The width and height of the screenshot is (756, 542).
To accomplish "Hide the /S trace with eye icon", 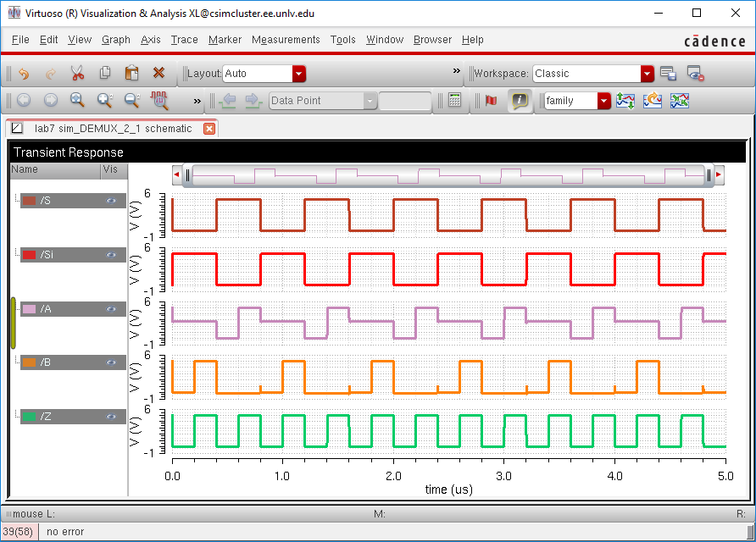I will [111, 201].
